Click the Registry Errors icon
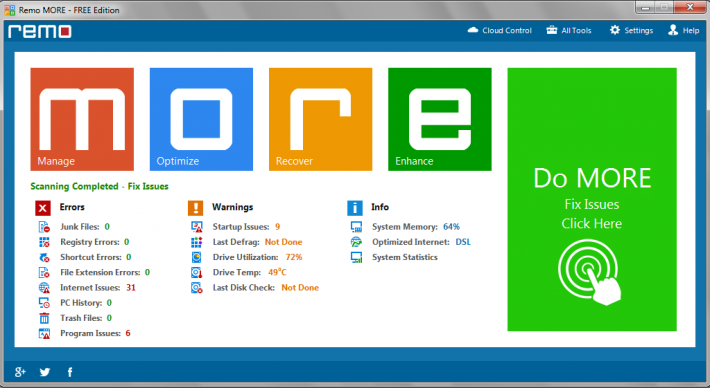Screen dimensions: 710x388 (x=44, y=242)
